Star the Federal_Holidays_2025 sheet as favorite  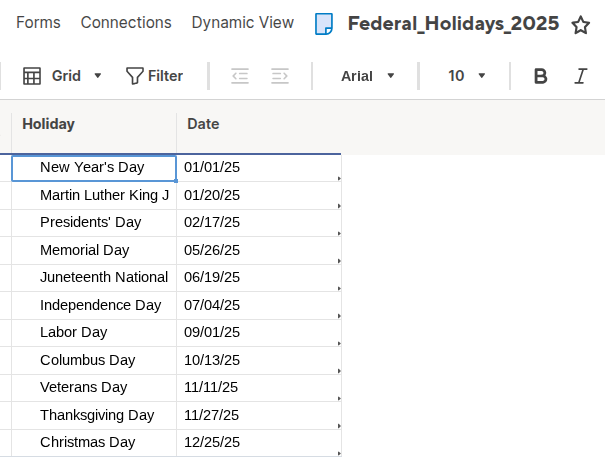(580, 25)
